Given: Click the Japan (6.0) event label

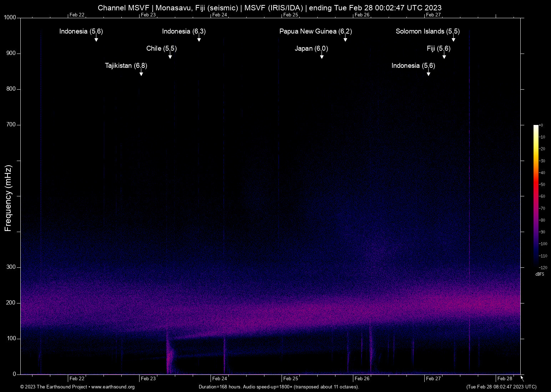Looking at the screenshot, I should pyautogui.click(x=311, y=49).
